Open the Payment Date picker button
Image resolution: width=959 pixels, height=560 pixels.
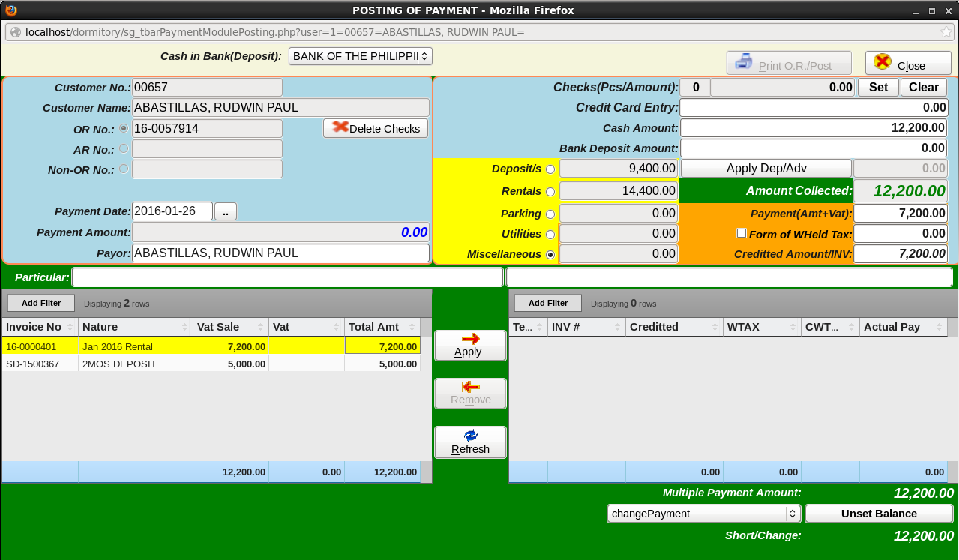225,211
